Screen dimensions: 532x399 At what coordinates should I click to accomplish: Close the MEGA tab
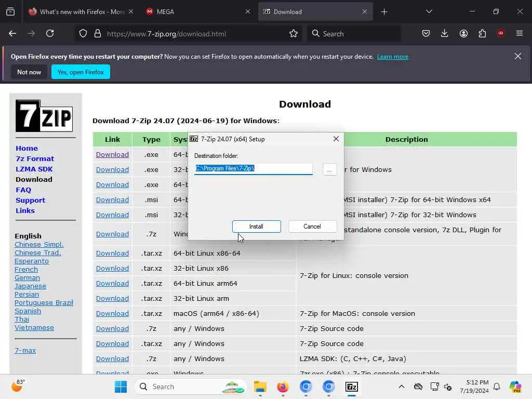click(248, 12)
